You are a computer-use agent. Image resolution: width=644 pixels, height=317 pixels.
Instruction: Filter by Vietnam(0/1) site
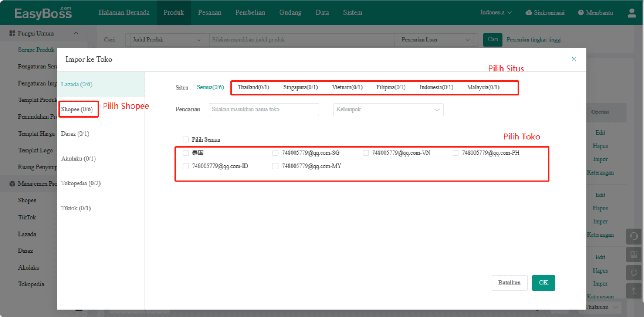[347, 87]
